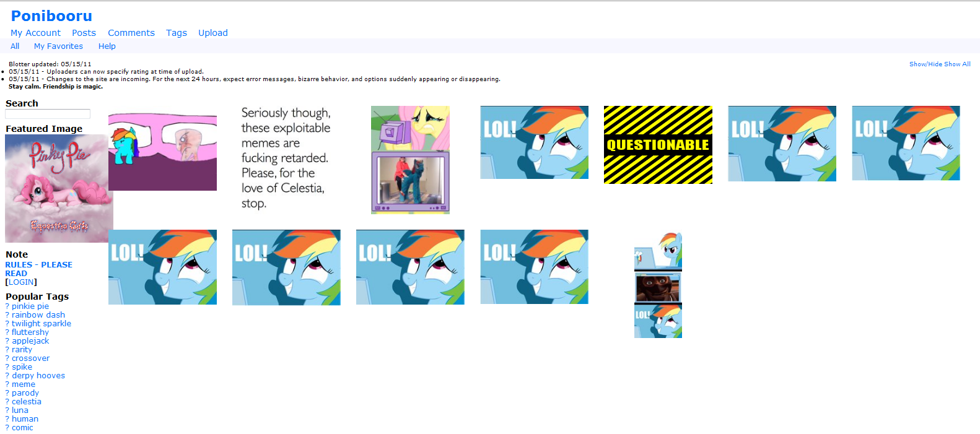Click the 'Stay calm. Friendship is magic.' text
The height and width of the screenshot is (434, 980).
(56, 86)
